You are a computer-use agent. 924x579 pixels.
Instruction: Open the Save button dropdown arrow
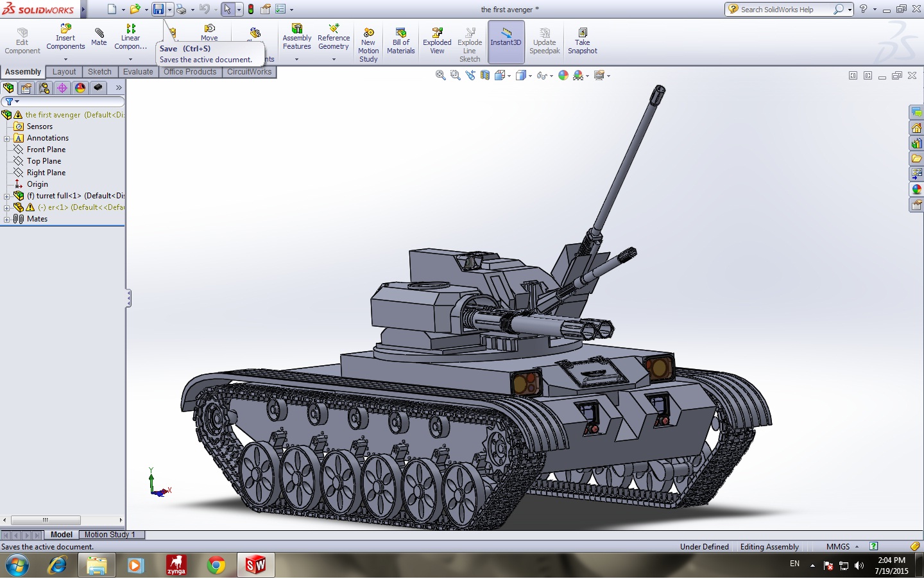pos(169,10)
